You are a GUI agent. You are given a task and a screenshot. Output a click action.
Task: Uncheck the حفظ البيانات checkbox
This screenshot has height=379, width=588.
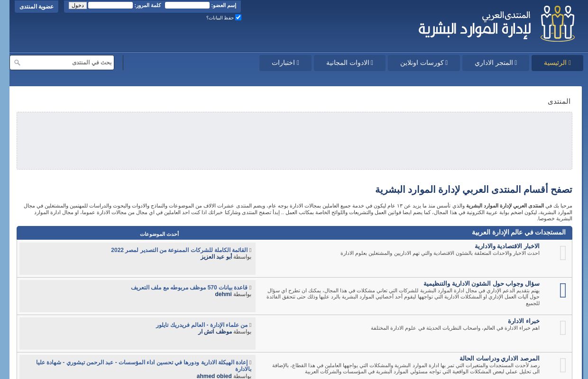(238, 17)
